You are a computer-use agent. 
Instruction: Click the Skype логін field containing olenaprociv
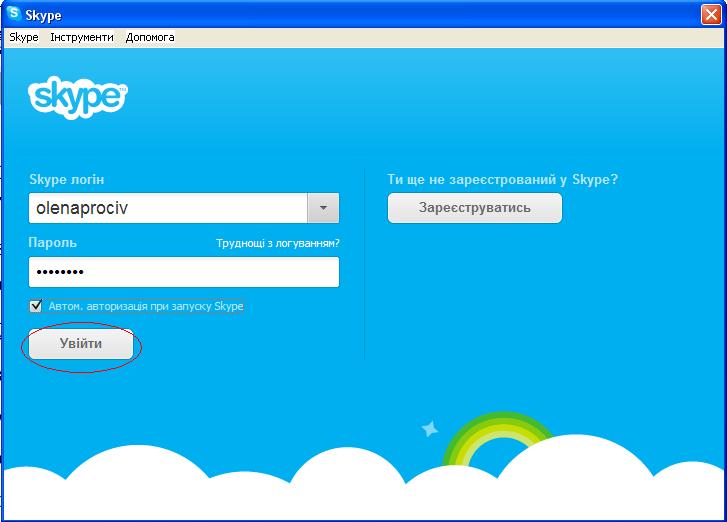(168, 208)
